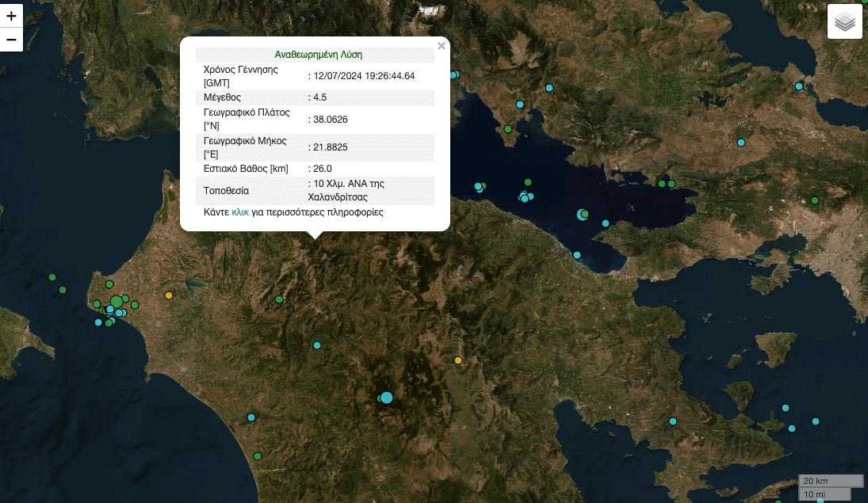Click the cyan marker in Boeotia, upper right

741,143
